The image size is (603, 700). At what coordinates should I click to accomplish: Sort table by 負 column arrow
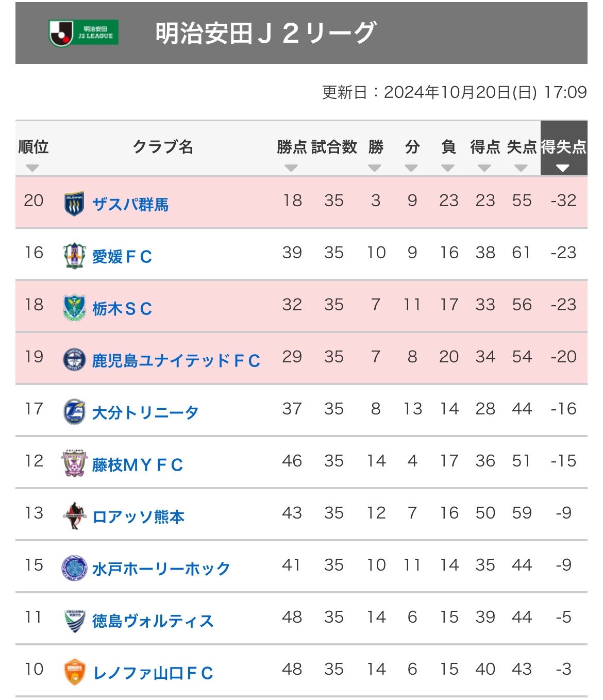pos(448,168)
